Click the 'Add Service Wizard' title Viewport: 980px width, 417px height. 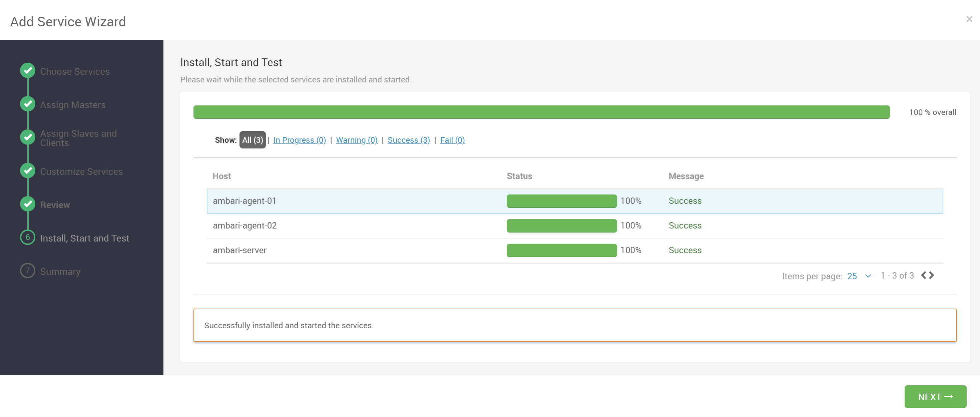point(68,22)
